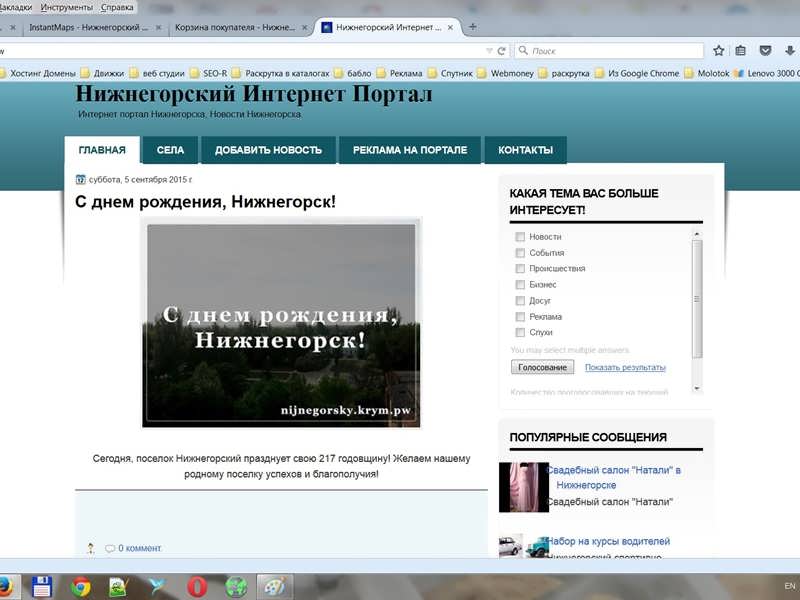This screenshot has height=600, width=800.
Task: Open the Из Google Chrome bookmark folder
Action: (x=637, y=73)
